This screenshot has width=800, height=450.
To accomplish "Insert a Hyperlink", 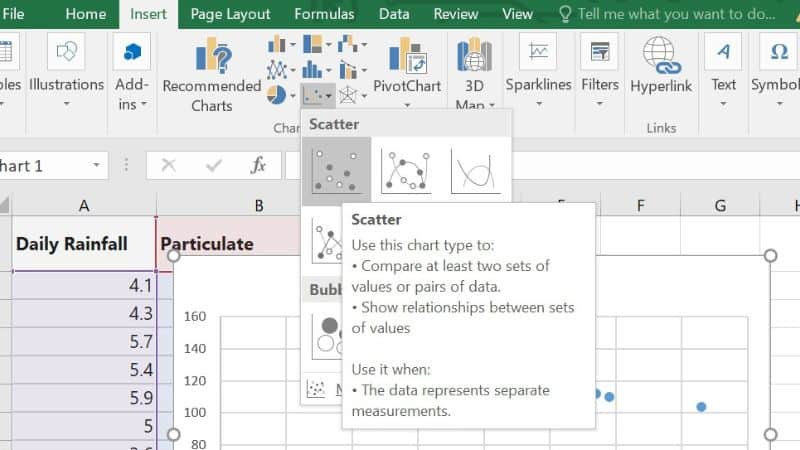I will pyautogui.click(x=661, y=65).
